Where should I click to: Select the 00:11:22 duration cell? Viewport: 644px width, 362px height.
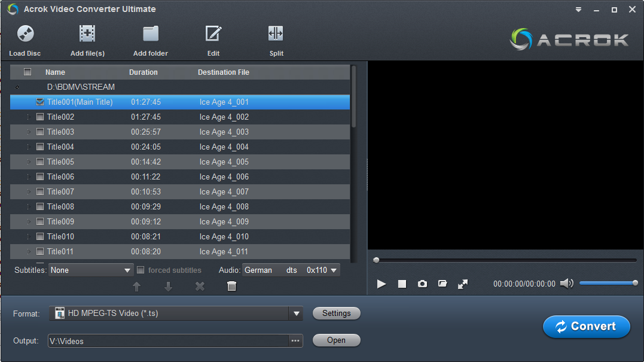(x=146, y=177)
